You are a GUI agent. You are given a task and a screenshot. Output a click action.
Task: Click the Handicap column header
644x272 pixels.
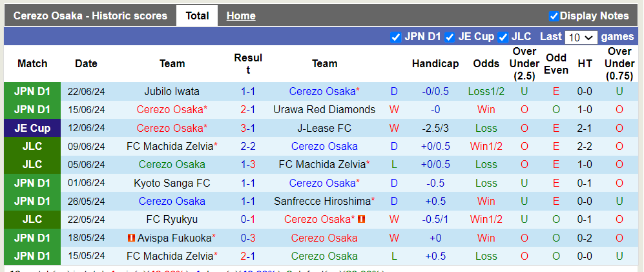pyautogui.click(x=435, y=63)
